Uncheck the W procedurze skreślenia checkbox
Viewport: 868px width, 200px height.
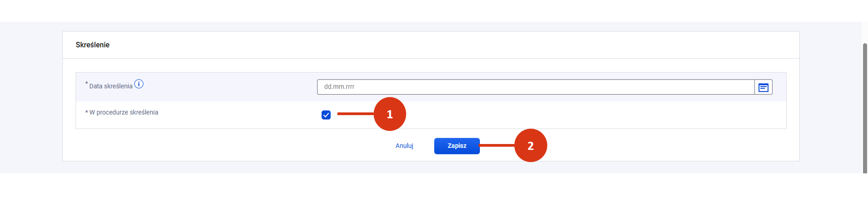326,115
